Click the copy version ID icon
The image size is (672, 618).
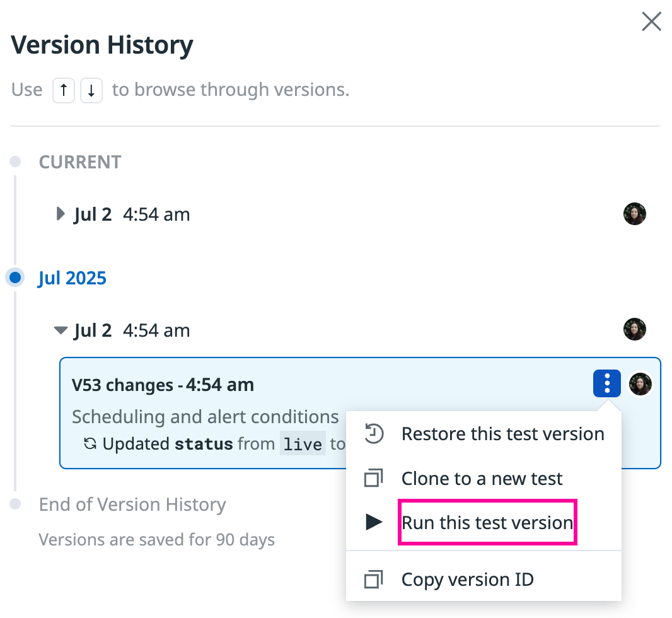(x=373, y=580)
